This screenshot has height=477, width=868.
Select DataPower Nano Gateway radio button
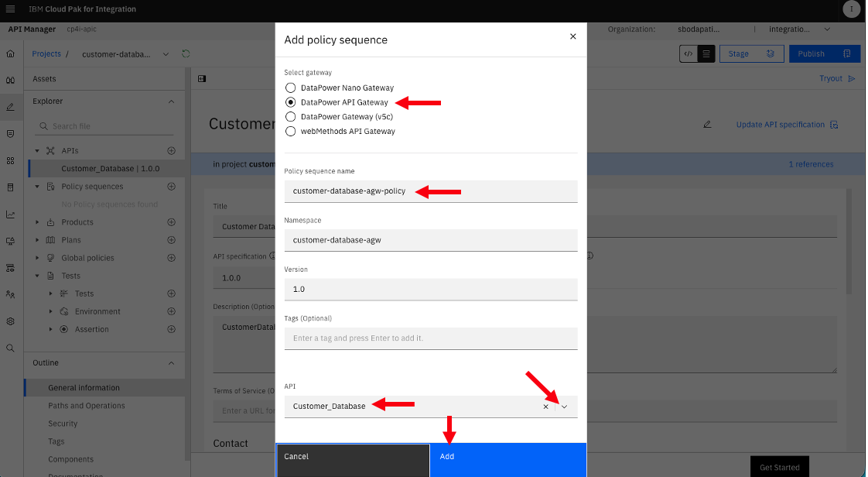(x=290, y=88)
